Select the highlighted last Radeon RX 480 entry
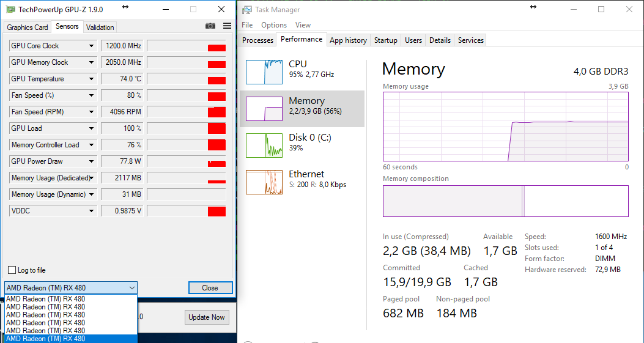 pos(70,339)
